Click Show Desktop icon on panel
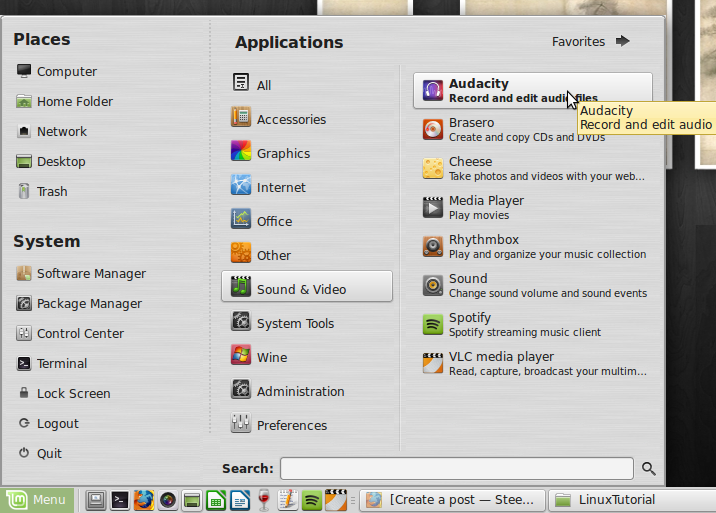Image resolution: width=716 pixels, height=513 pixels. [x=96, y=500]
